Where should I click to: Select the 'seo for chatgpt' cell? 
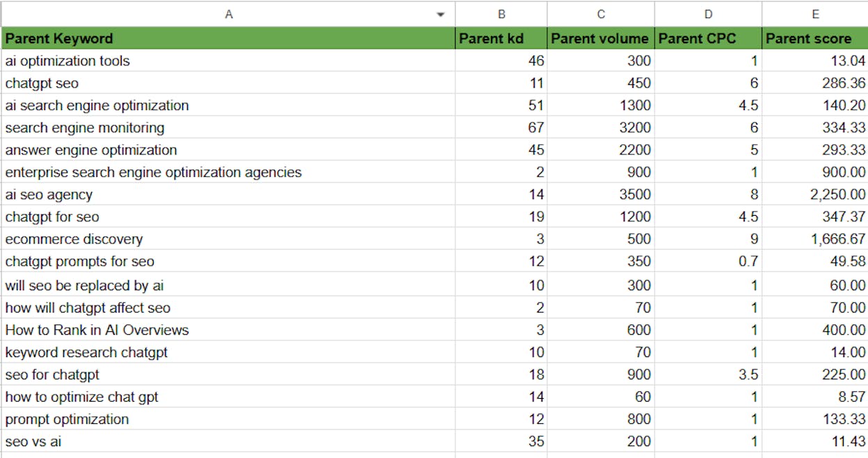point(228,374)
